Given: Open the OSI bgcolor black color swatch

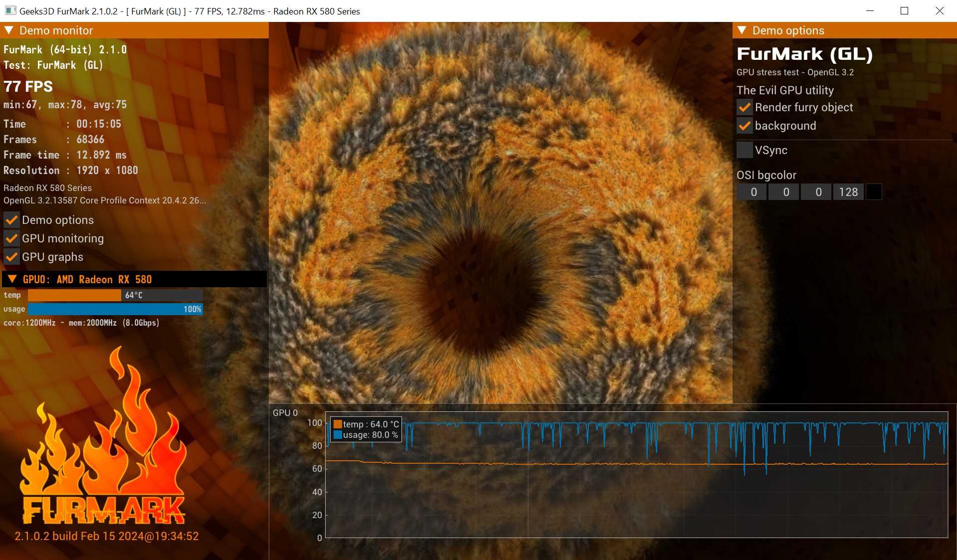Looking at the screenshot, I should tap(874, 192).
